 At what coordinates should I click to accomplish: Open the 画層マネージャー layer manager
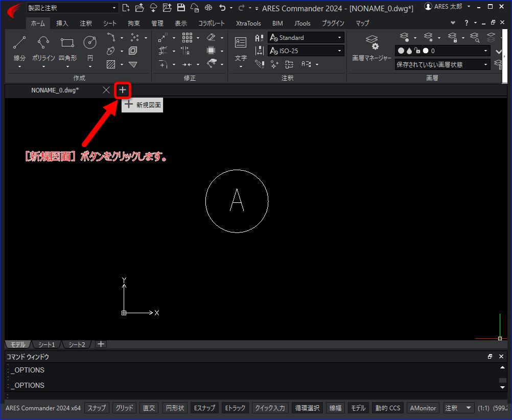point(371,48)
